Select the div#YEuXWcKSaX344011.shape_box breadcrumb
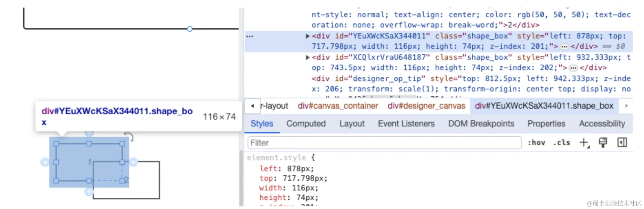The image size is (644, 209). [544, 106]
